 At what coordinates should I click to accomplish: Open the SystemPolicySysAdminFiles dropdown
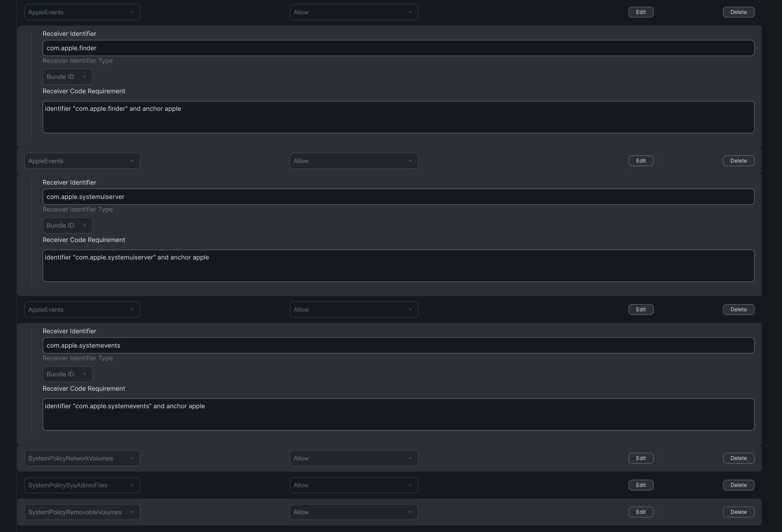[x=82, y=485]
